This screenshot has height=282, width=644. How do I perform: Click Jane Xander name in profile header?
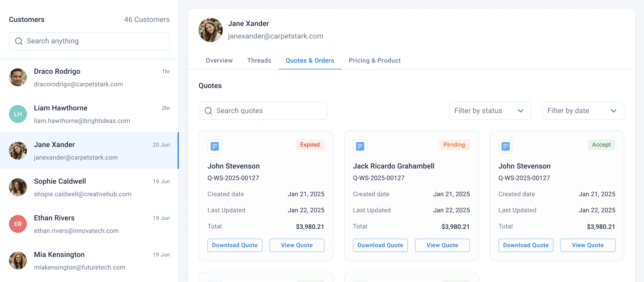pyautogui.click(x=249, y=24)
